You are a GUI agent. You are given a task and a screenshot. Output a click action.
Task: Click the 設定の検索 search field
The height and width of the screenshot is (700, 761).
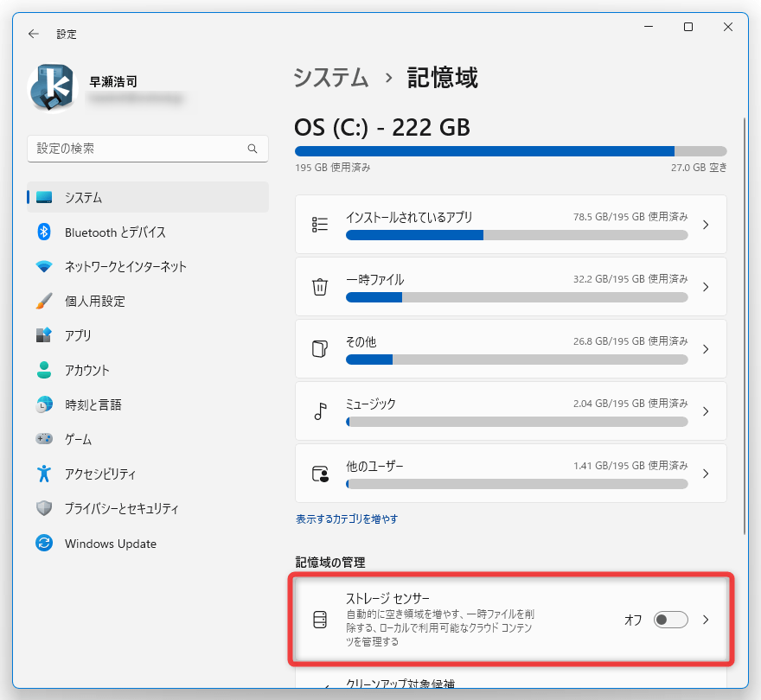[x=148, y=149]
